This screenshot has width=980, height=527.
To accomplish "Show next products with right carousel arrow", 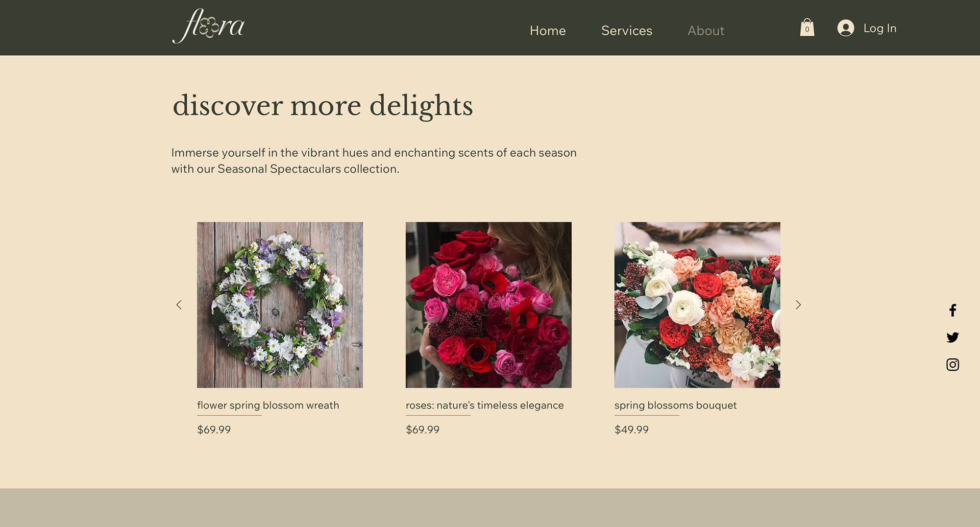I will (798, 305).
